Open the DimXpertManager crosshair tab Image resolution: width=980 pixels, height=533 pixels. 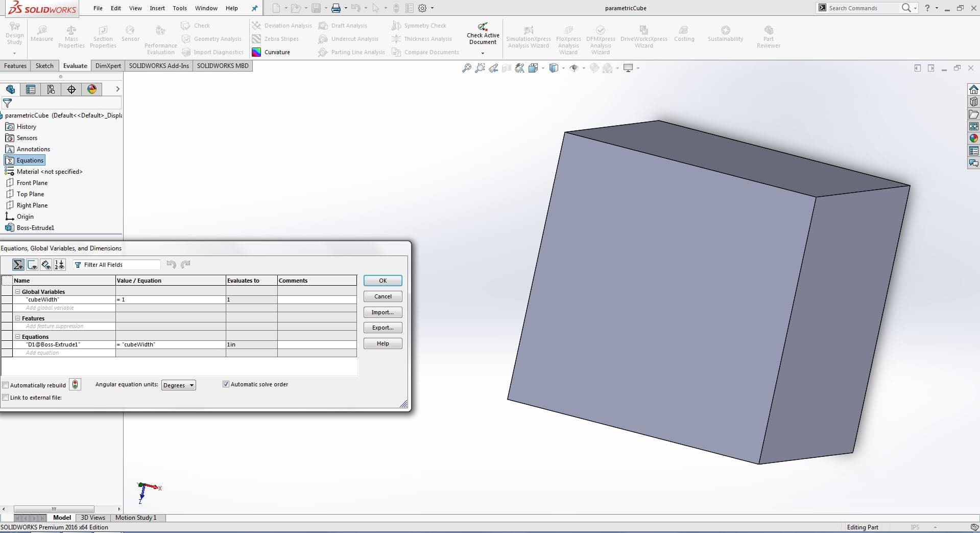tap(71, 89)
